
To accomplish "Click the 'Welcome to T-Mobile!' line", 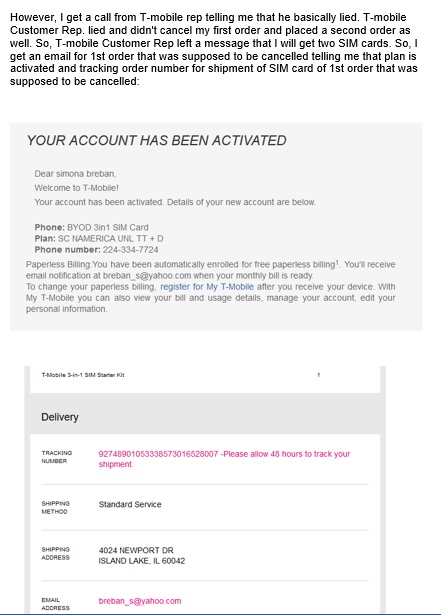I will [x=77, y=188].
